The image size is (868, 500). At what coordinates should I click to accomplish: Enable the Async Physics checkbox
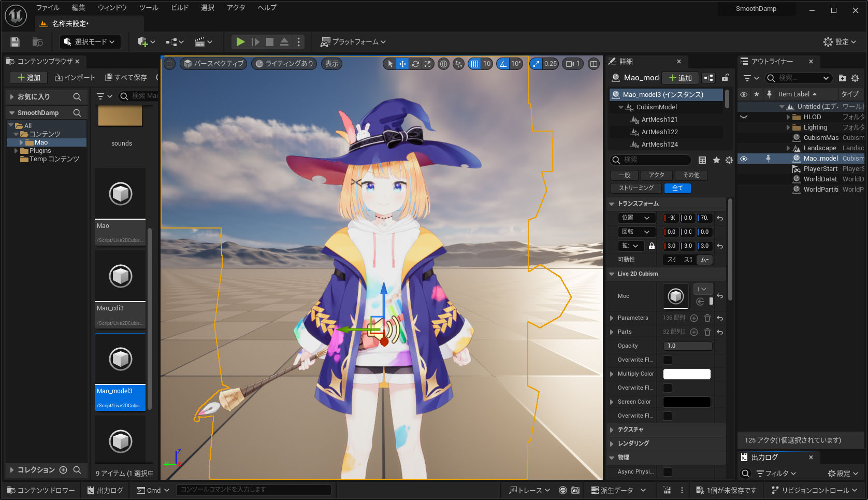click(x=668, y=472)
